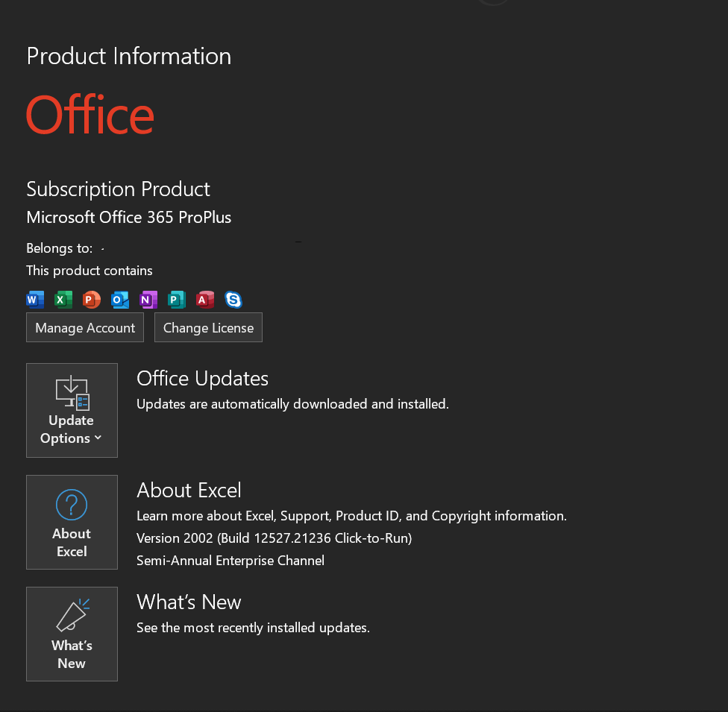728x712 pixels.
Task: Click the Outlook app icon
Action: (x=120, y=300)
